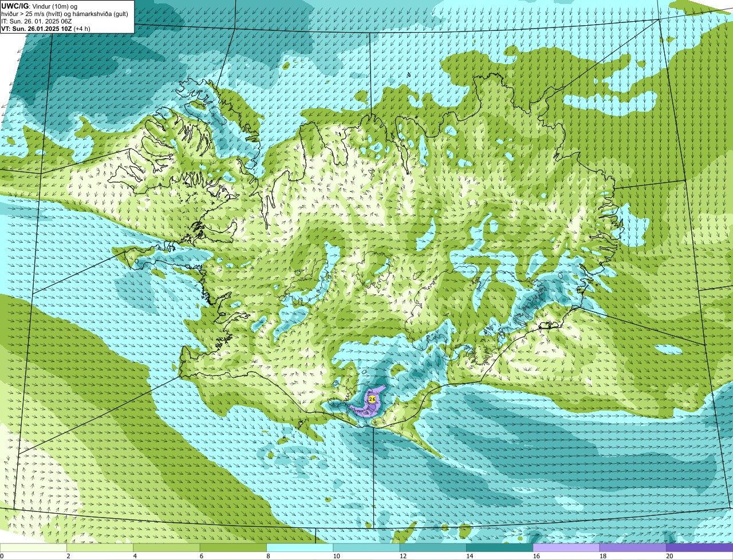The width and height of the screenshot is (733, 560).
Task: Click the 6–8 m/s darker green swatch
Action: [x=234, y=547]
